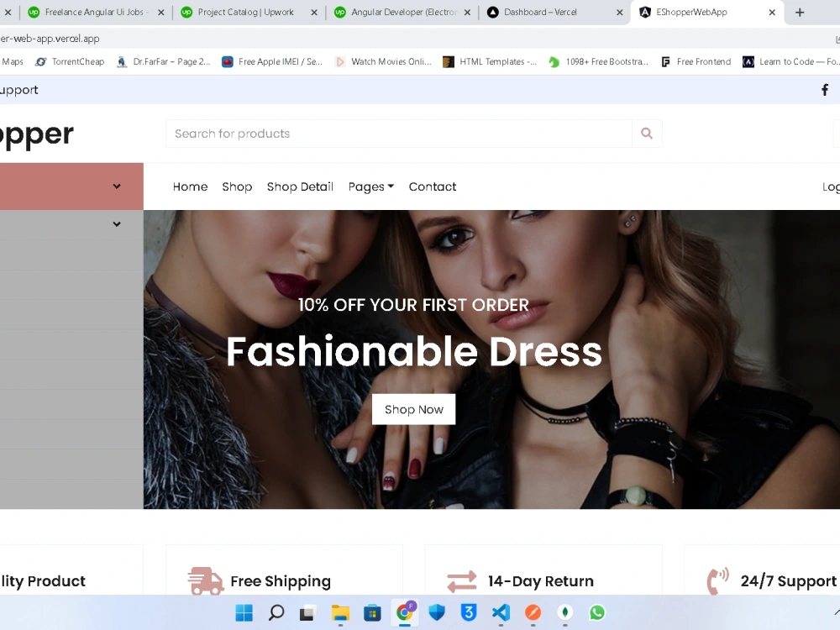Screen dimensions: 840x630
Task: Click the search magnifier icon button
Action: click(x=647, y=134)
